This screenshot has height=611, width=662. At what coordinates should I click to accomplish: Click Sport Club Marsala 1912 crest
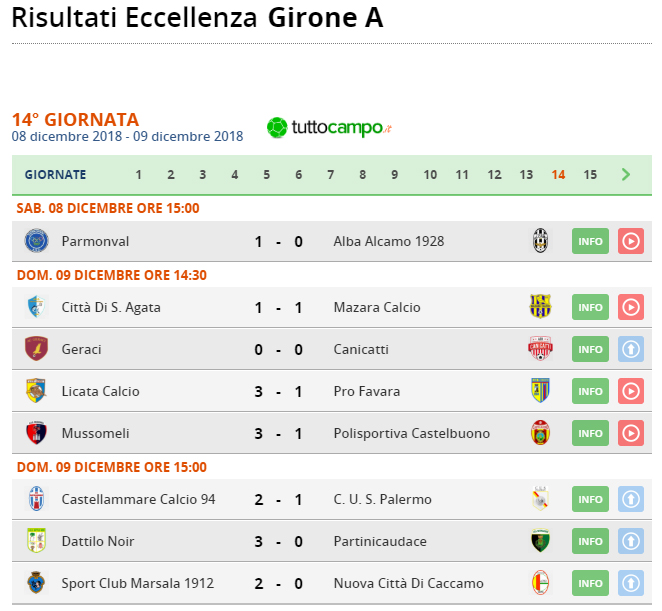tap(36, 583)
